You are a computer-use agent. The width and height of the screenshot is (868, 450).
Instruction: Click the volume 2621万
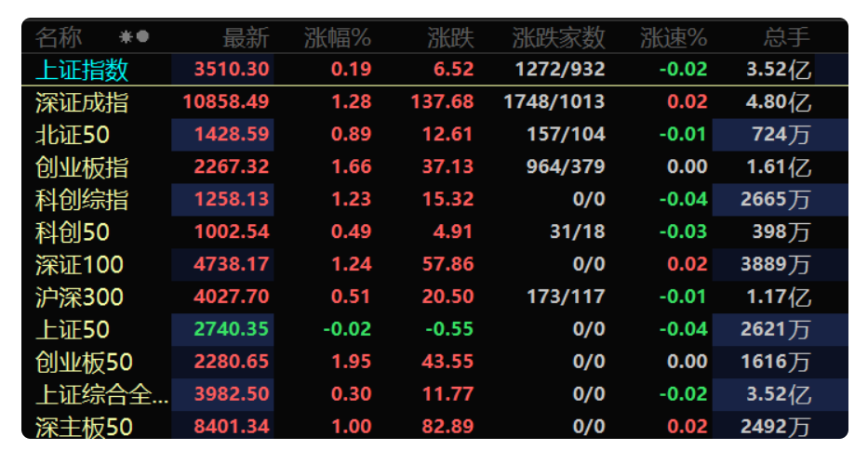click(x=776, y=329)
